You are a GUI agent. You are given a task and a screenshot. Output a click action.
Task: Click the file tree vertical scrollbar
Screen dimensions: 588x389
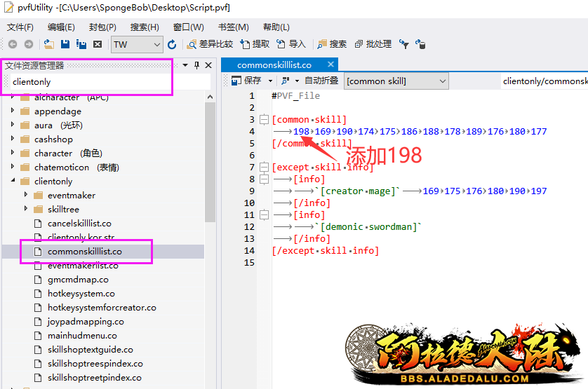[x=210, y=161]
